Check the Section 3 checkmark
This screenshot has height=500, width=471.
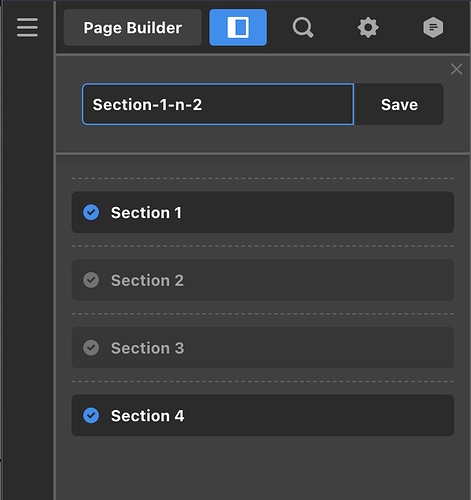pyautogui.click(x=91, y=348)
